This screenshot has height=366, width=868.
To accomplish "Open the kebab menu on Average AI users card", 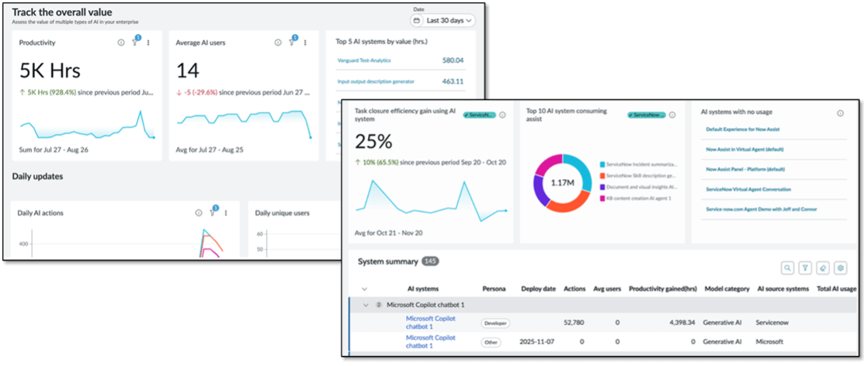I will tap(307, 43).
